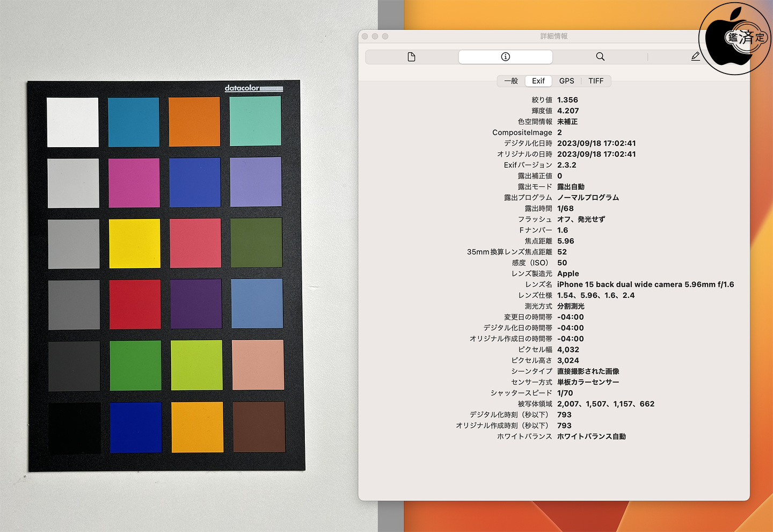The image size is (773, 532).
Task: Open the TIFF tab
Action: point(595,81)
